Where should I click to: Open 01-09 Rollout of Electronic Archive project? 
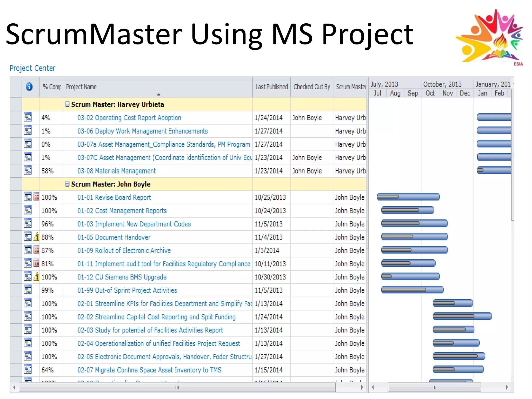coord(124,250)
